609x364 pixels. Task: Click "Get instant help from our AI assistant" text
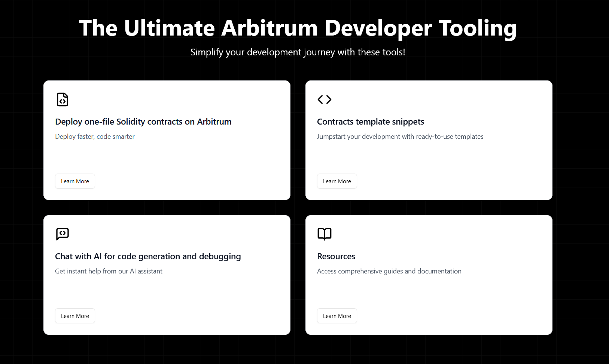[x=109, y=271]
